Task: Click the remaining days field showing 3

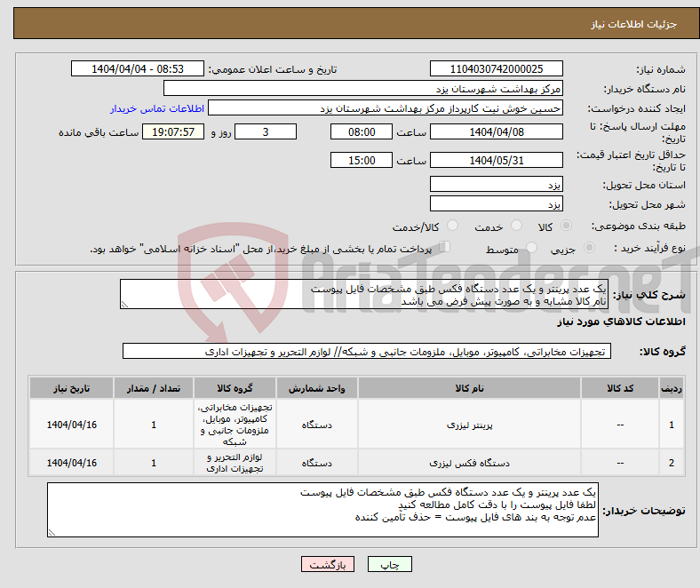Action: 266,131
